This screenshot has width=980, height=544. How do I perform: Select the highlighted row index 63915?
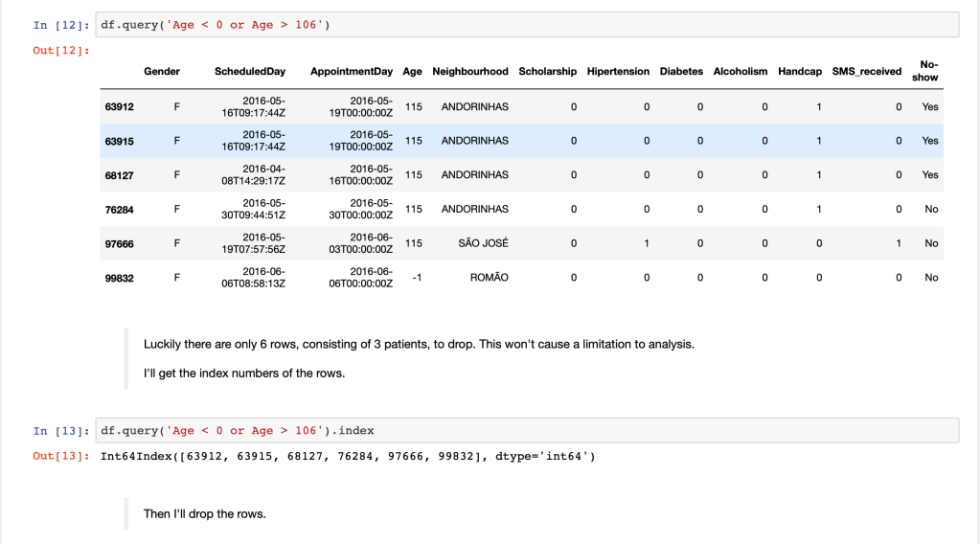pos(119,141)
